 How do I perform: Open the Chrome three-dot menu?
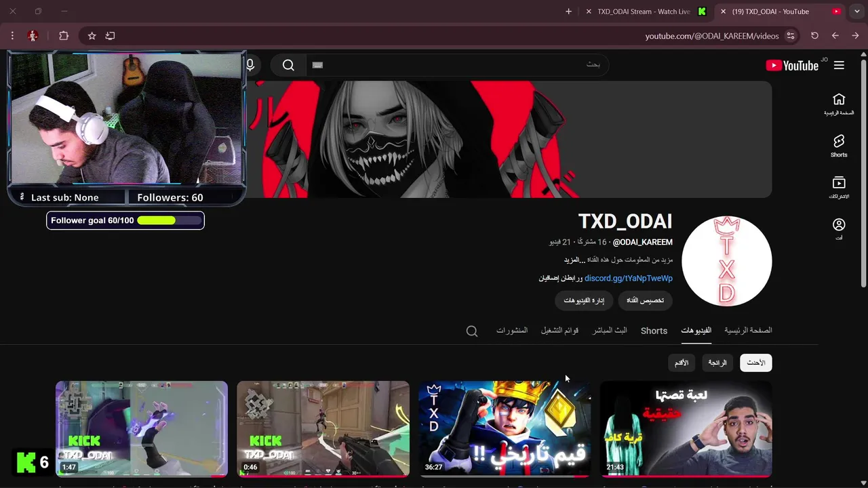12,36
